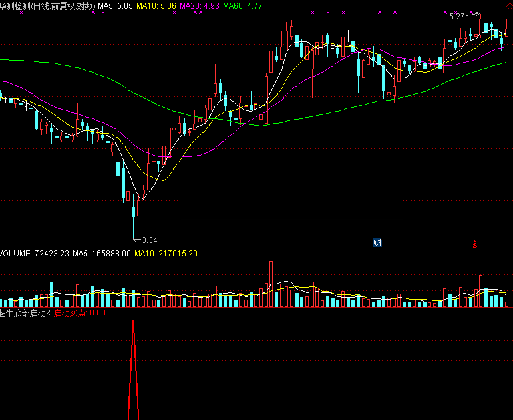513x420 pixels.
Task: Click the 华则检测 chart title
Action: pos(17,6)
